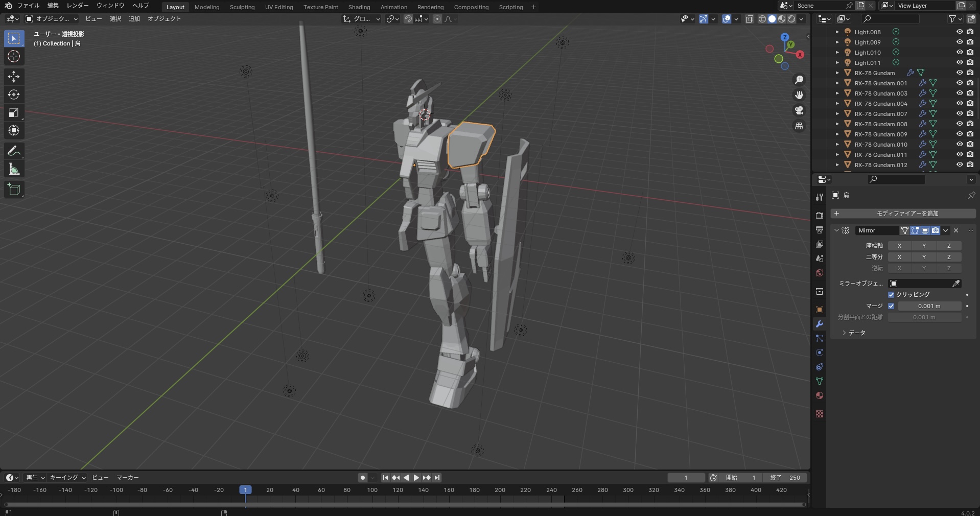Click the camera view icon in viewport
980x516 pixels.
[799, 110]
